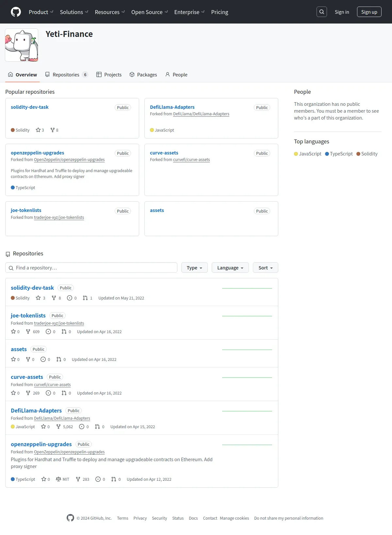Expand the Resources menu
Image resolution: width=392 pixels, height=535 pixels.
pyautogui.click(x=110, y=12)
